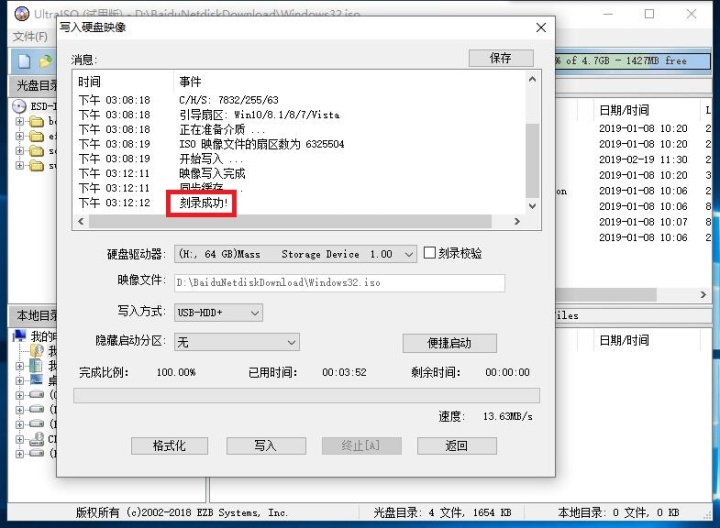Click the 返回 button
Screen dimensions: 720x528
tap(457, 446)
